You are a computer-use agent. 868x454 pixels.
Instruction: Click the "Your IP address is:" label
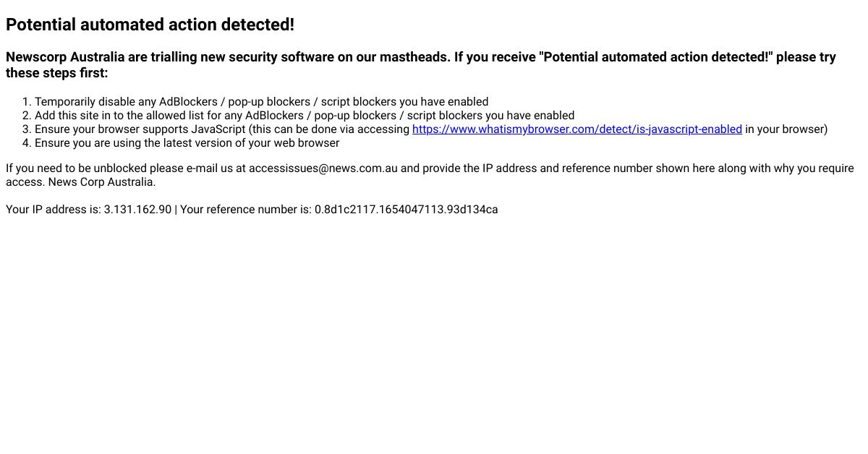[x=54, y=210]
